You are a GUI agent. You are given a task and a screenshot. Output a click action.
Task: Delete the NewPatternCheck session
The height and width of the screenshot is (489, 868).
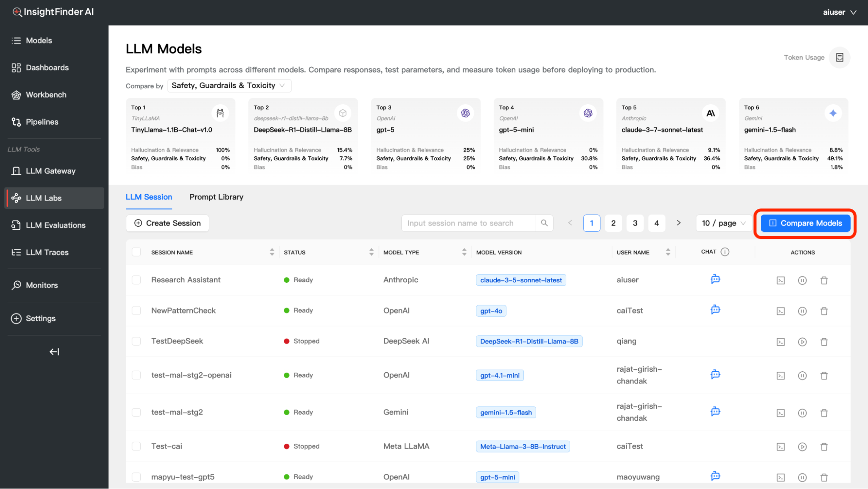pyautogui.click(x=824, y=311)
